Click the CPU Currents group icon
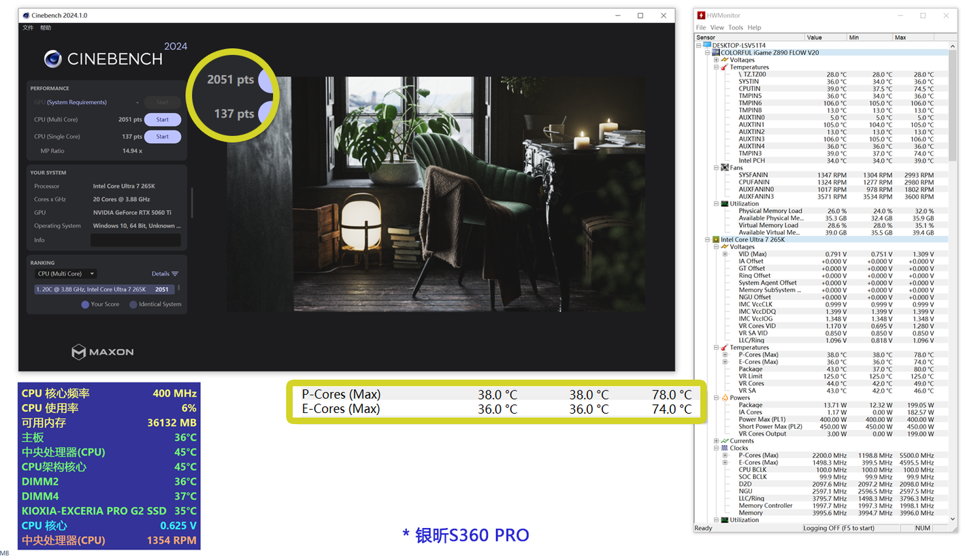Viewport: 980px width, 560px height. point(725,441)
